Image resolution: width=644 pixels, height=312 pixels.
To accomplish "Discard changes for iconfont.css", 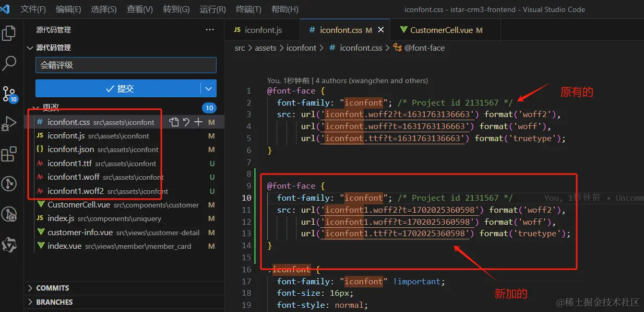I will point(186,122).
